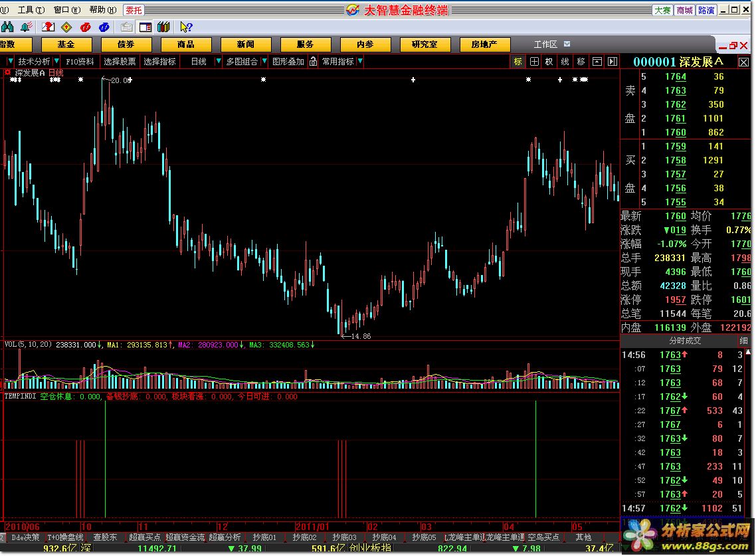
Task: Toggle the 移 move button
Action: 581,61
